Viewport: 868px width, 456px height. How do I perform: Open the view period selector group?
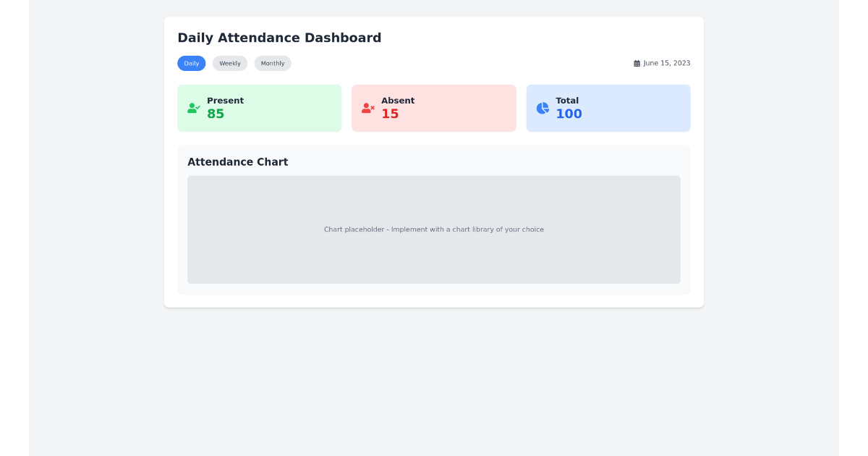click(230, 63)
